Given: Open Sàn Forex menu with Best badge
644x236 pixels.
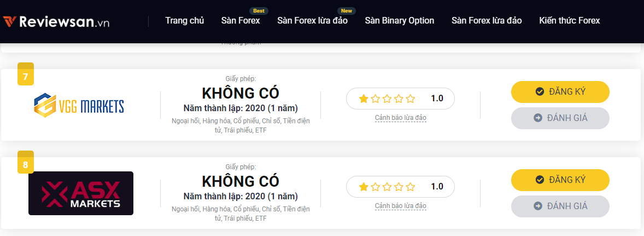Looking at the screenshot, I should pos(241,21).
